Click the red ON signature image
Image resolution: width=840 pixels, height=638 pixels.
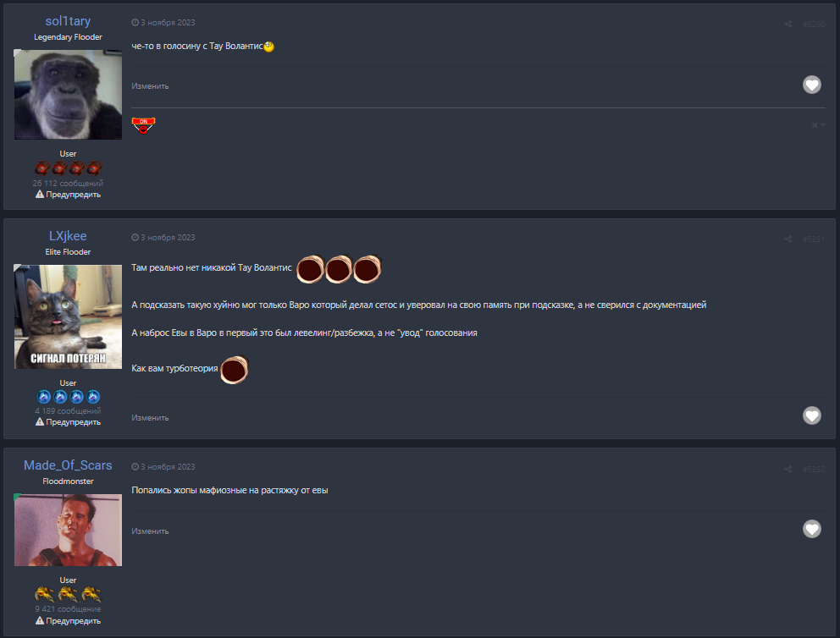[x=144, y=125]
